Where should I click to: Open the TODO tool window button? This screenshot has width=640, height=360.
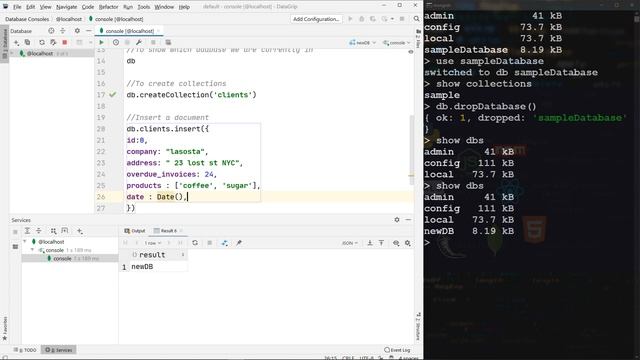coord(25,350)
